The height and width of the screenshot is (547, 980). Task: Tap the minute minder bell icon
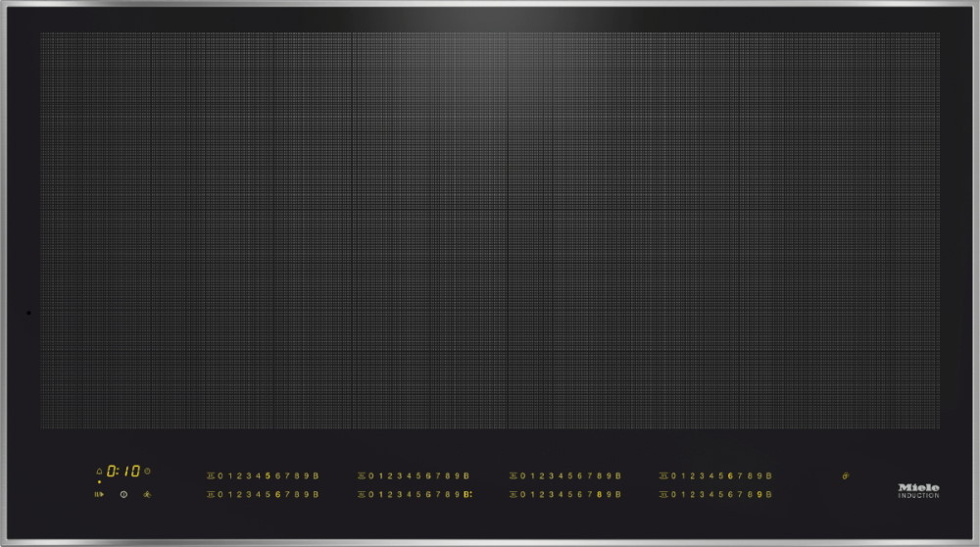99,472
